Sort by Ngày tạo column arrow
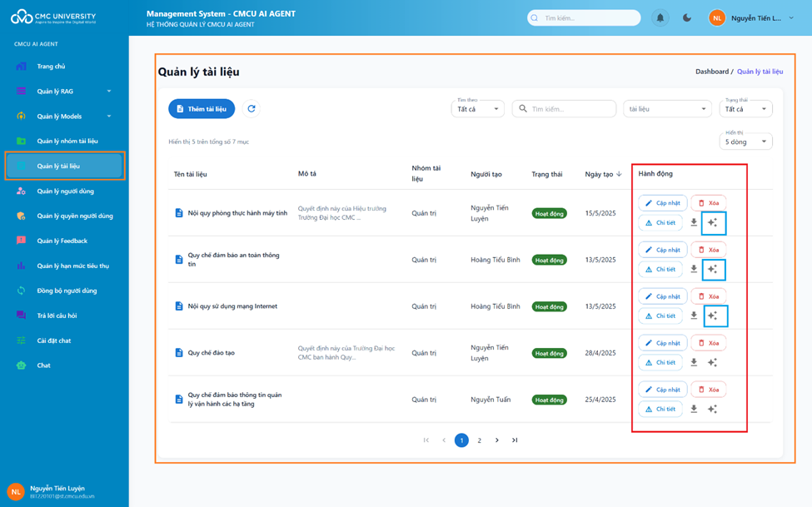The width and height of the screenshot is (812, 507). (619, 174)
